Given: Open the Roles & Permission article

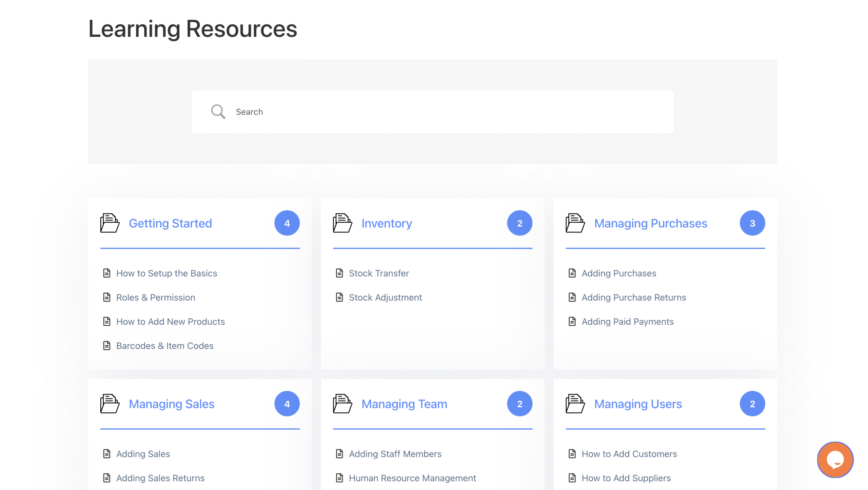Looking at the screenshot, I should 156,297.
